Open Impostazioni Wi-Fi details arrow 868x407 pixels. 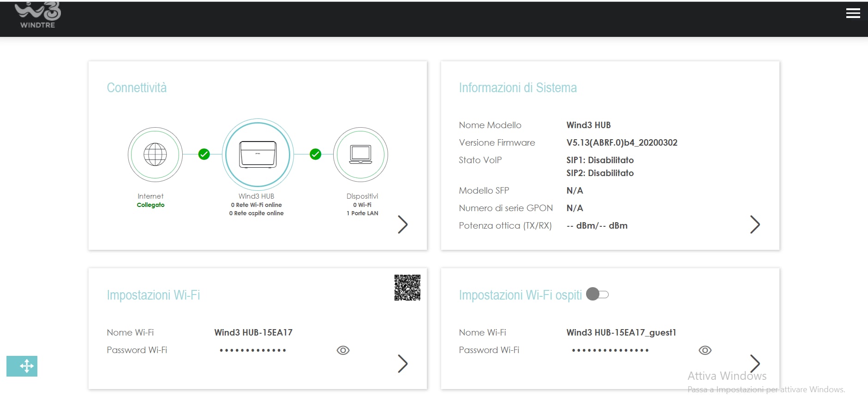tap(403, 364)
